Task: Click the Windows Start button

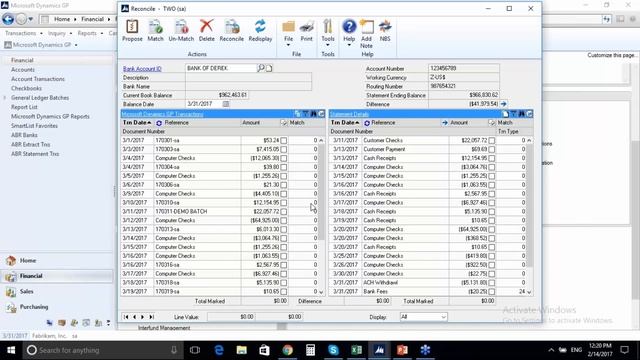Action: pyautogui.click(x=11, y=350)
